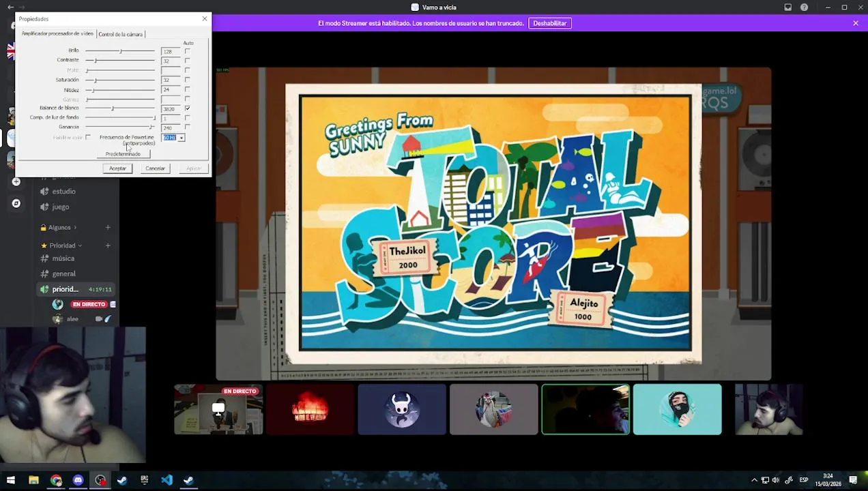Select the Hollow Knight avatar participant tile
This screenshot has height=491, width=868.
coord(402,409)
